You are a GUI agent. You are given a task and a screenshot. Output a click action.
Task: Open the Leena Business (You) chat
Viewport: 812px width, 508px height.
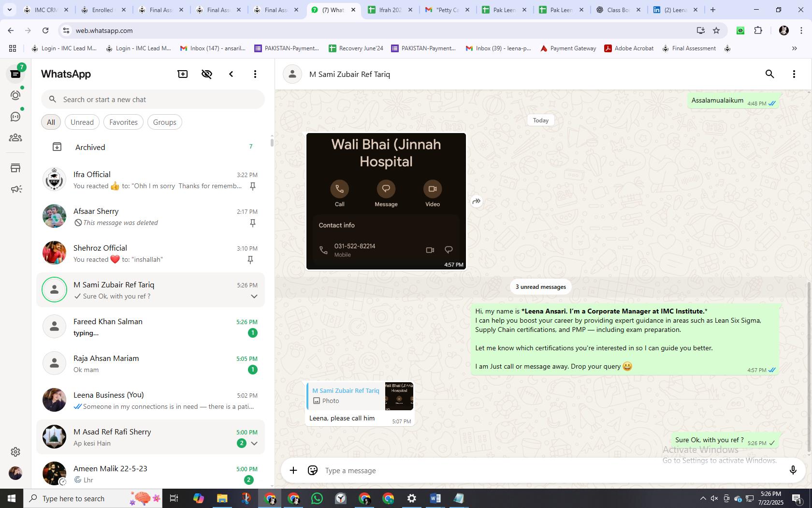[x=151, y=400]
